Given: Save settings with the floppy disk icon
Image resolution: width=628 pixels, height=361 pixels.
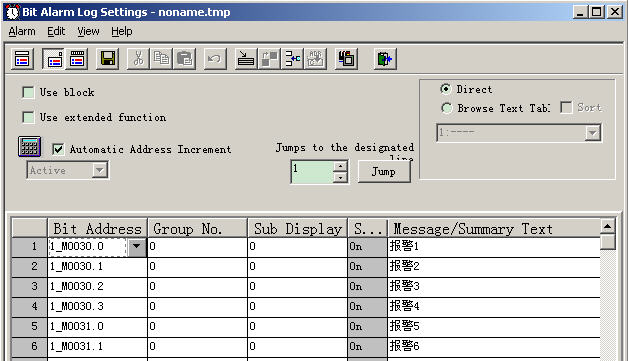Looking at the screenshot, I should (x=108, y=59).
